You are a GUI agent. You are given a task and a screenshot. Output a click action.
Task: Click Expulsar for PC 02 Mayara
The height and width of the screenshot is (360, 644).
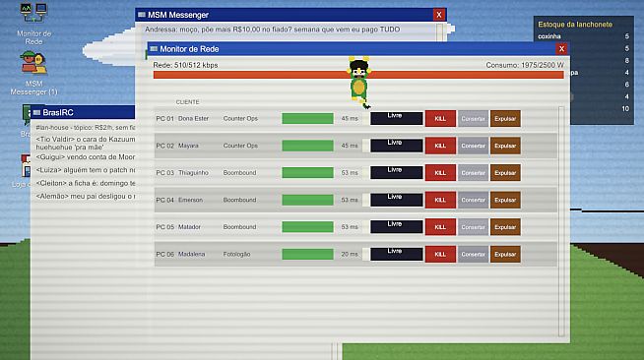tap(505, 146)
